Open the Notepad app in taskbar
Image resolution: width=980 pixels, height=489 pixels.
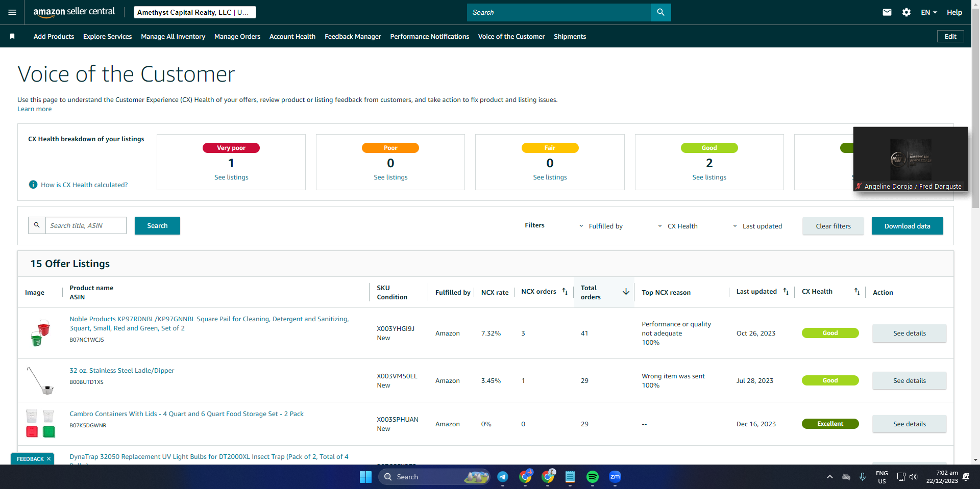coord(570,477)
